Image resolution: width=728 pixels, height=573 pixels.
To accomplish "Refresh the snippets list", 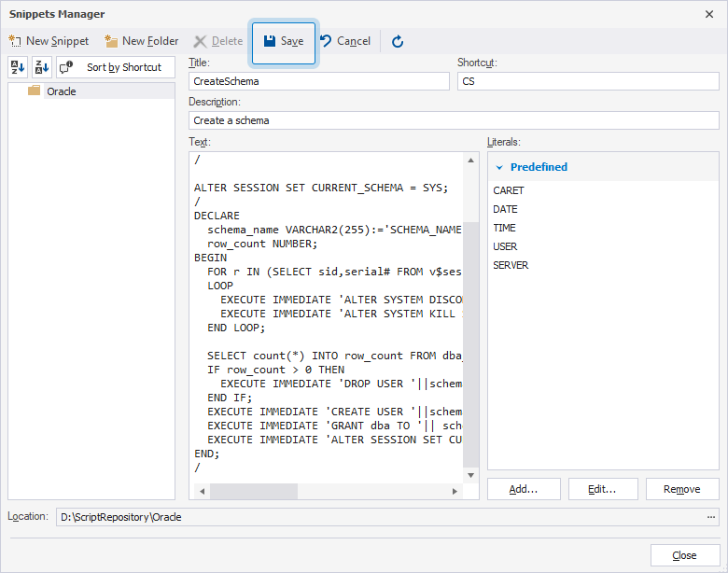I will click(x=398, y=41).
